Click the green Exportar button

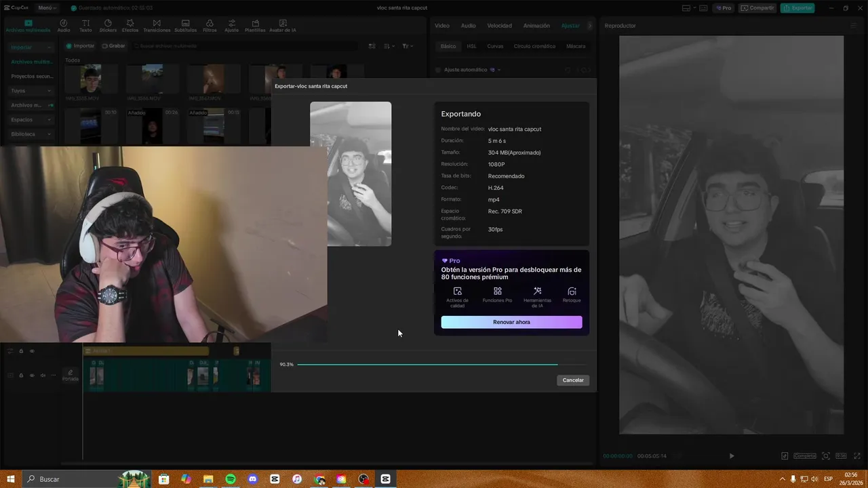click(x=797, y=8)
